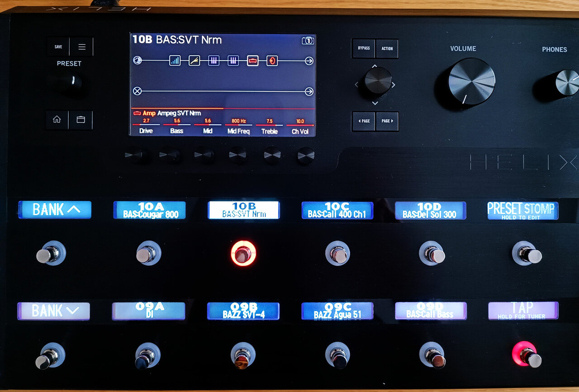Select preset 09A DI label
The image size is (579, 392).
(x=149, y=311)
